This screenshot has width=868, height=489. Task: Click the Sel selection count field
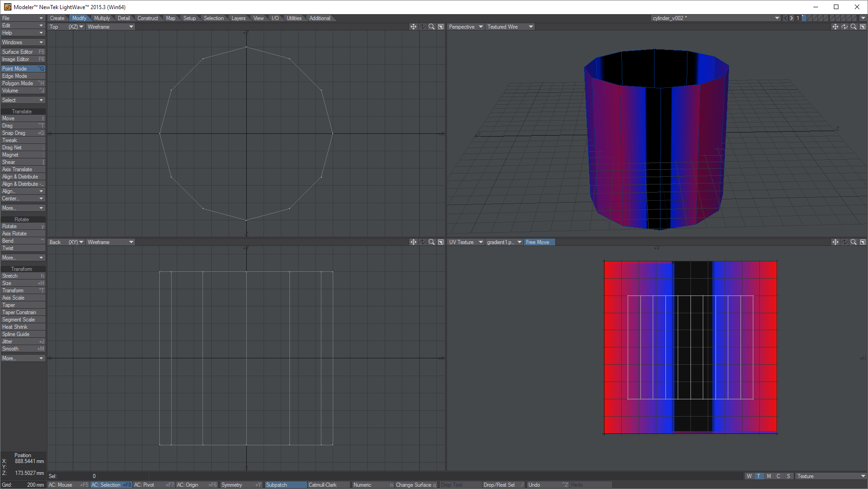(73, 476)
